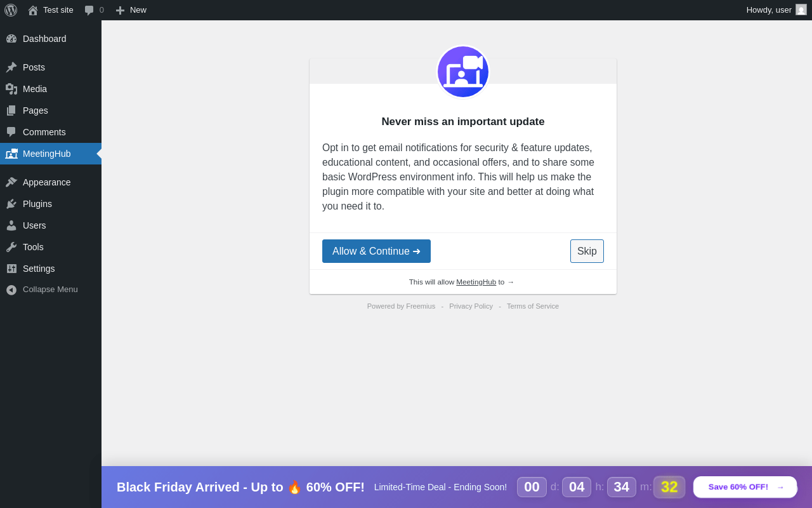Select the MeetingHub menu label
Image resolution: width=812 pixels, height=508 pixels.
coord(47,154)
